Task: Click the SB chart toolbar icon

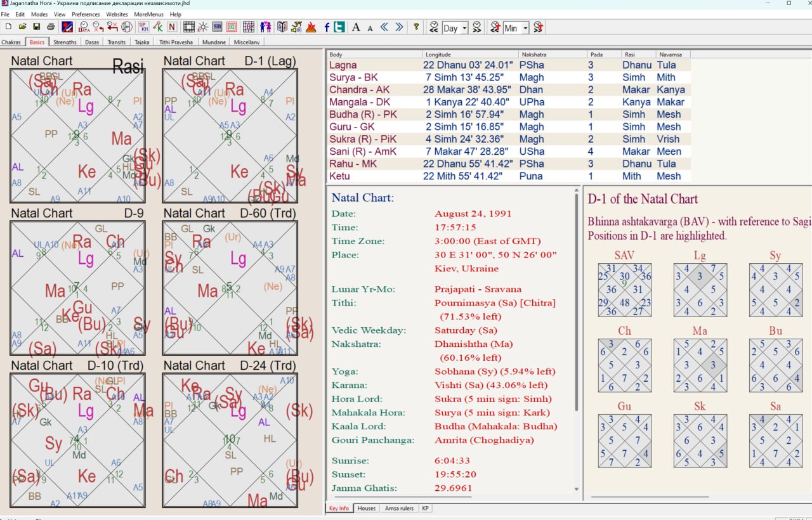Action: [x=218, y=27]
